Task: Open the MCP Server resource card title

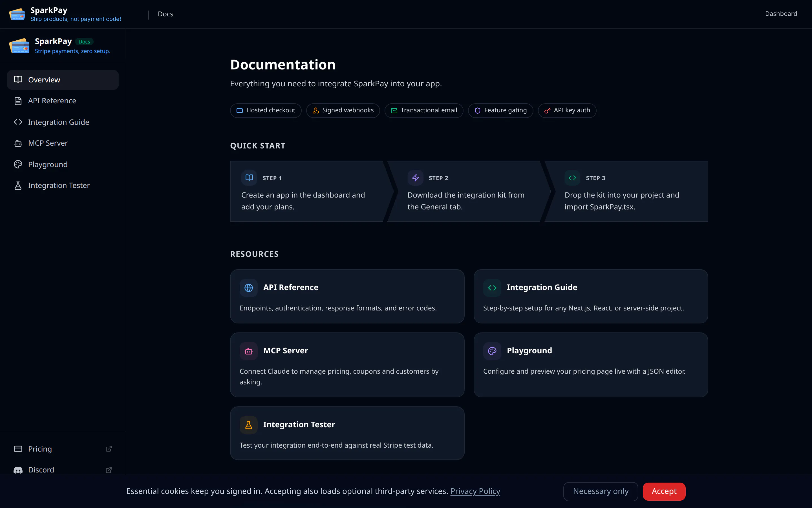Action: (x=286, y=351)
